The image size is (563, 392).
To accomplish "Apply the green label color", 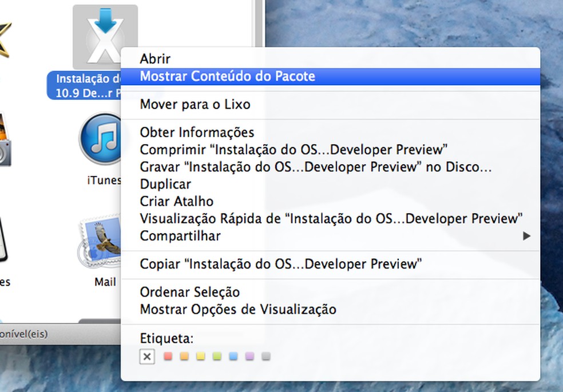I will [217, 356].
